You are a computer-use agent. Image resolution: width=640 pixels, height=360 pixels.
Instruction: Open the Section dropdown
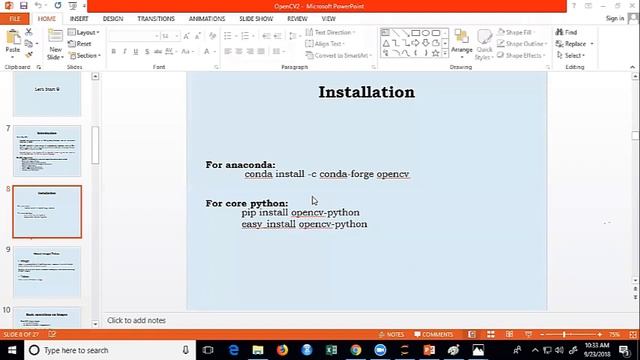click(84, 55)
